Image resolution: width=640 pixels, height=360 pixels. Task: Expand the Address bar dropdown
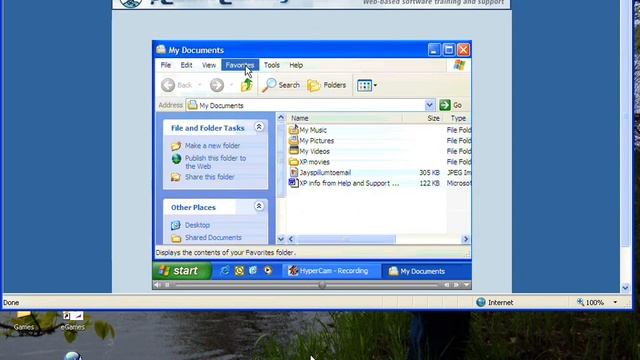coord(429,105)
